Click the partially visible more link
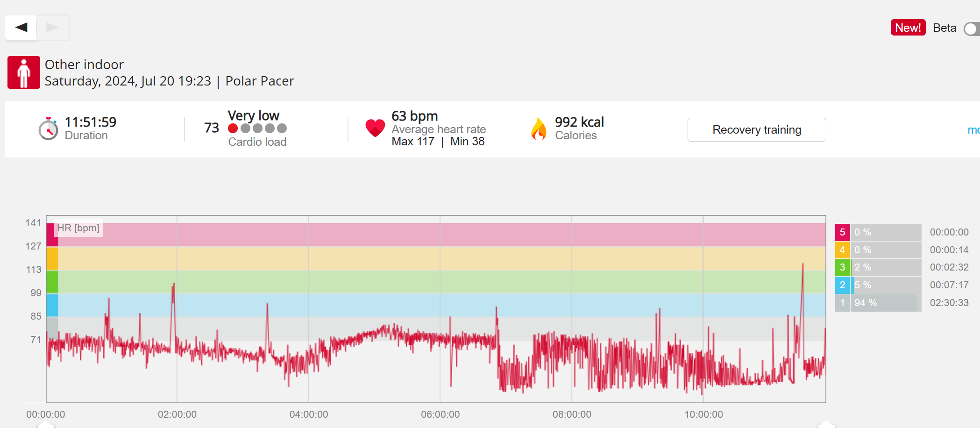 coord(973,130)
